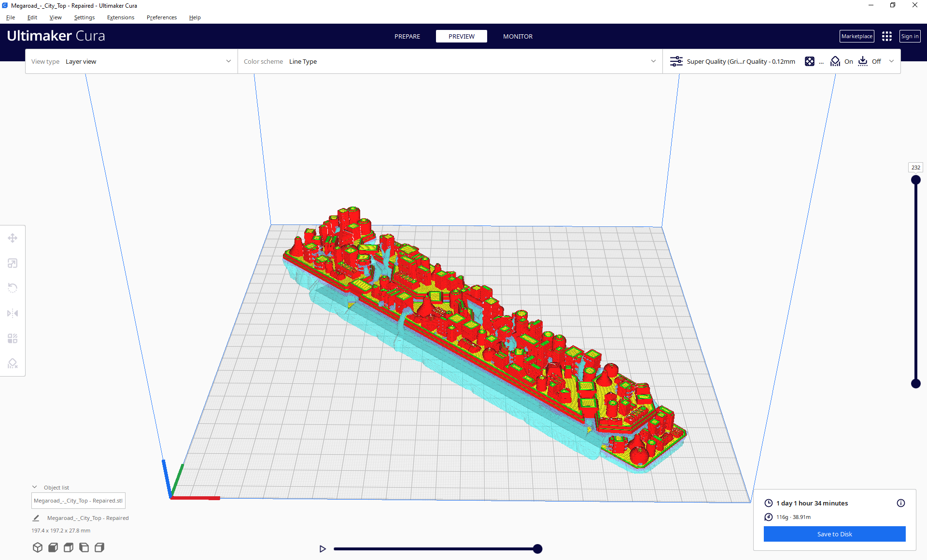Click the model dimensions 197.4 x 197.2 x 27.8 mm
The width and height of the screenshot is (927, 560).
click(61, 531)
